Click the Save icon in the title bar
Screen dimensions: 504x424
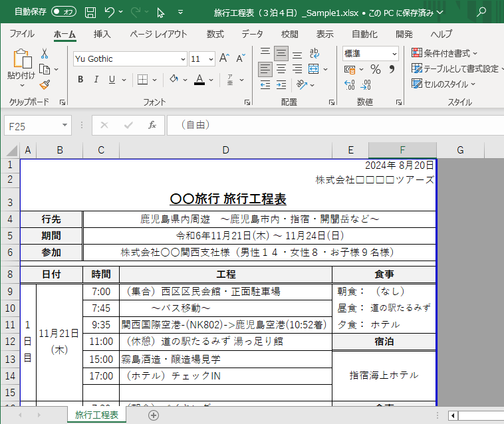[x=90, y=12]
